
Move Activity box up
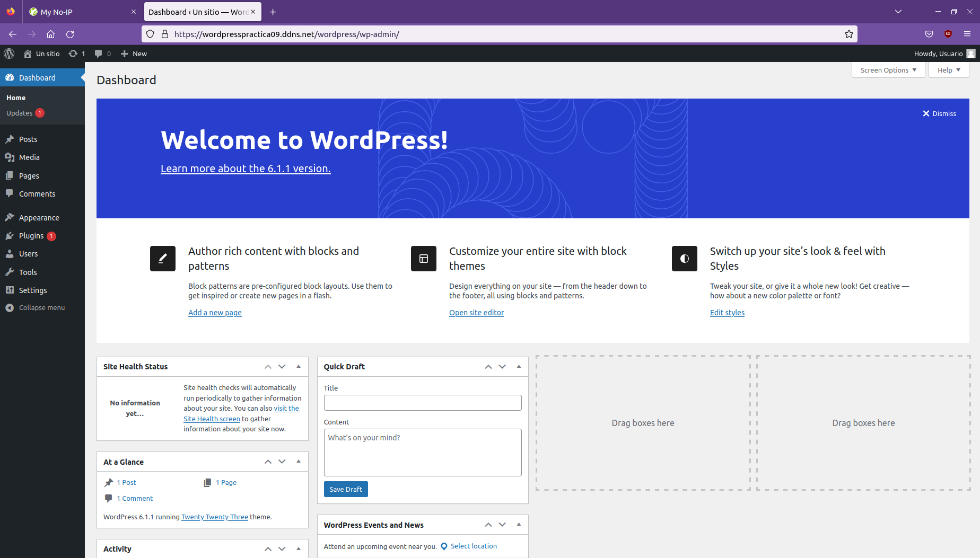click(x=268, y=549)
